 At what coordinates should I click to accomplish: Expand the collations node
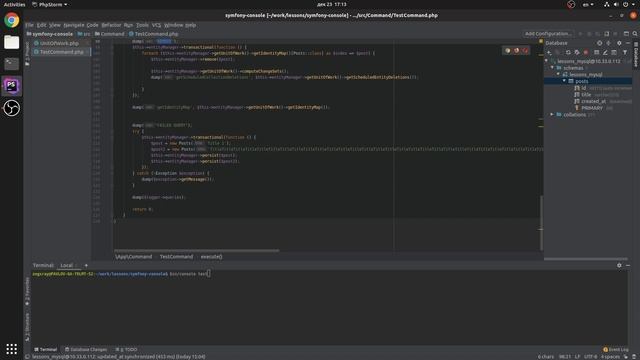tap(552, 115)
